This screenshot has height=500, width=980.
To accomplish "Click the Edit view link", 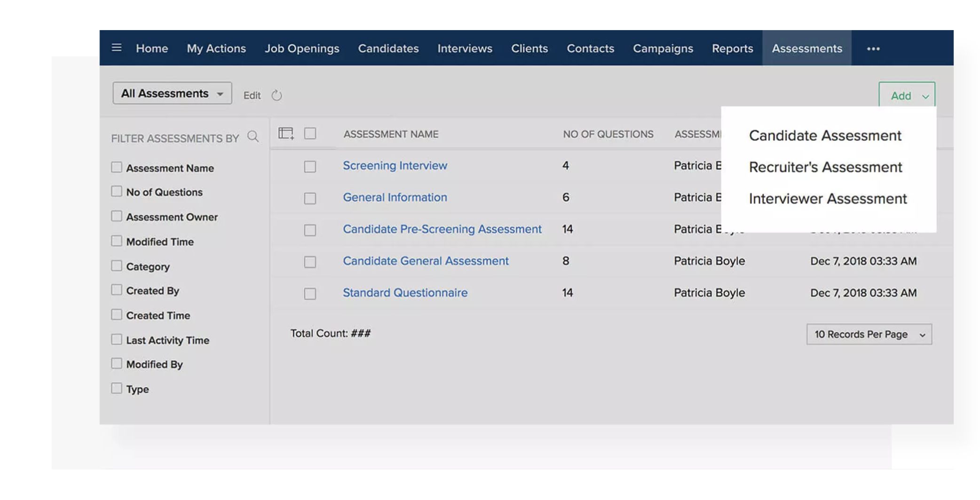I will point(252,95).
